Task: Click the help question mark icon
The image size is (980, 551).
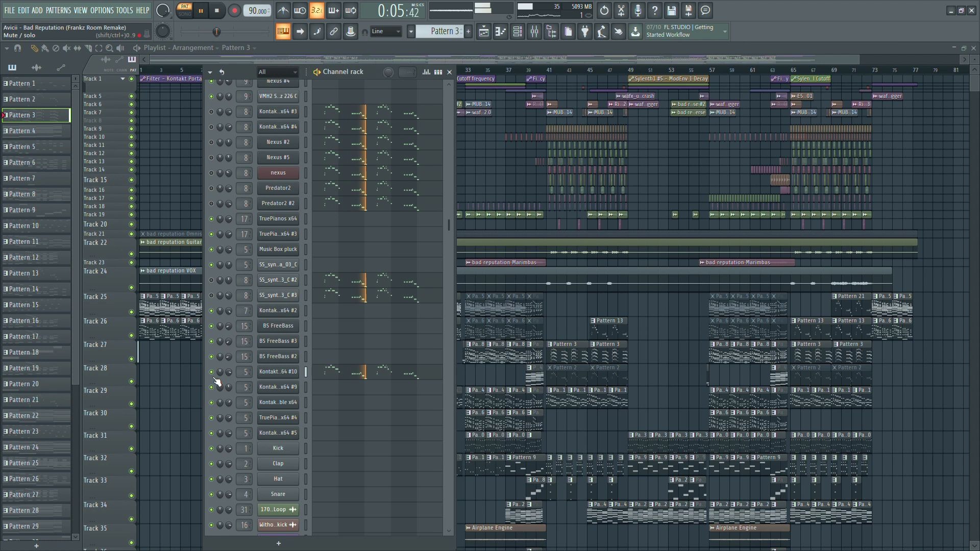Action: click(x=655, y=10)
